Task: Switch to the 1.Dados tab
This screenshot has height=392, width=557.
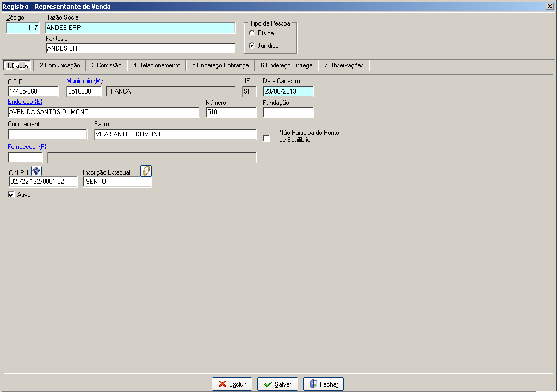Action: (17, 66)
